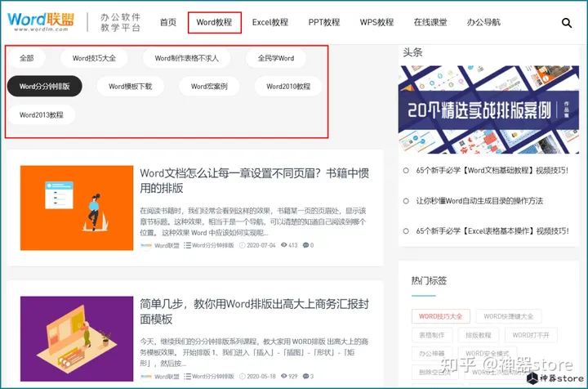The height and width of the screenshot is (389, 588).
Task: Click the WORD技巧大全 hot tag
Action: point(440,315)
